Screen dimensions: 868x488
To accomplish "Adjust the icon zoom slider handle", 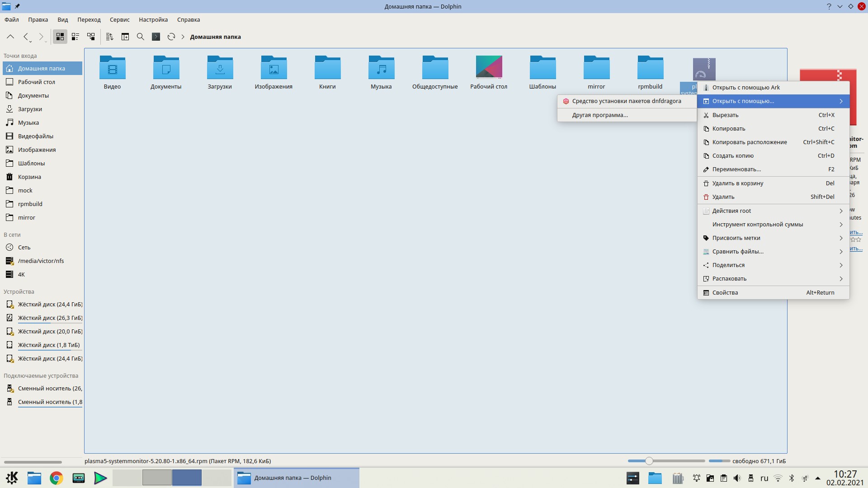I will 649,461.
